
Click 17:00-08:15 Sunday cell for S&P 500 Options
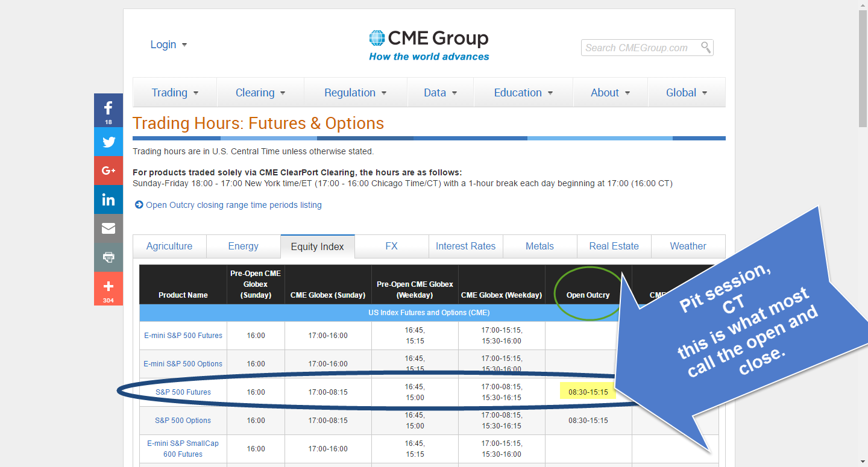[328, 421]
